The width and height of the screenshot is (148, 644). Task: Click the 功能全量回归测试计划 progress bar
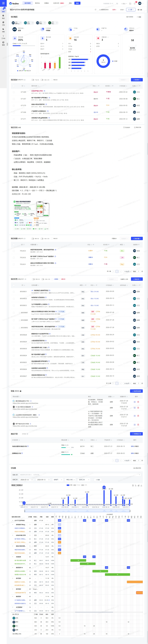click(x=66, y=447)
